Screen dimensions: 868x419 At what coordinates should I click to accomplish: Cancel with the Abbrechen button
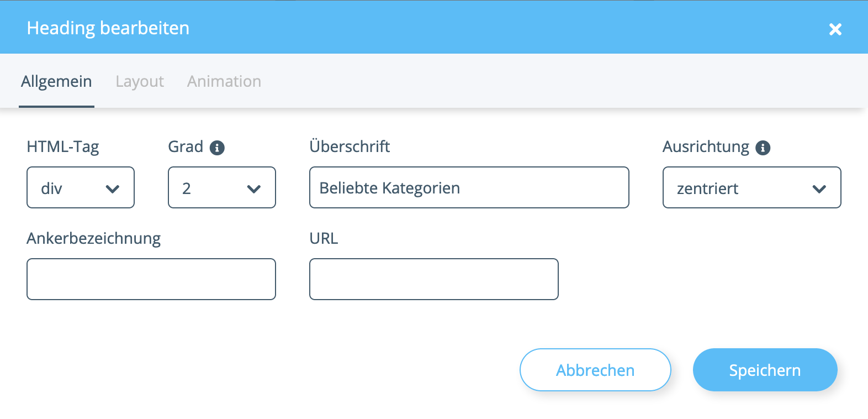tap(595, 370)
